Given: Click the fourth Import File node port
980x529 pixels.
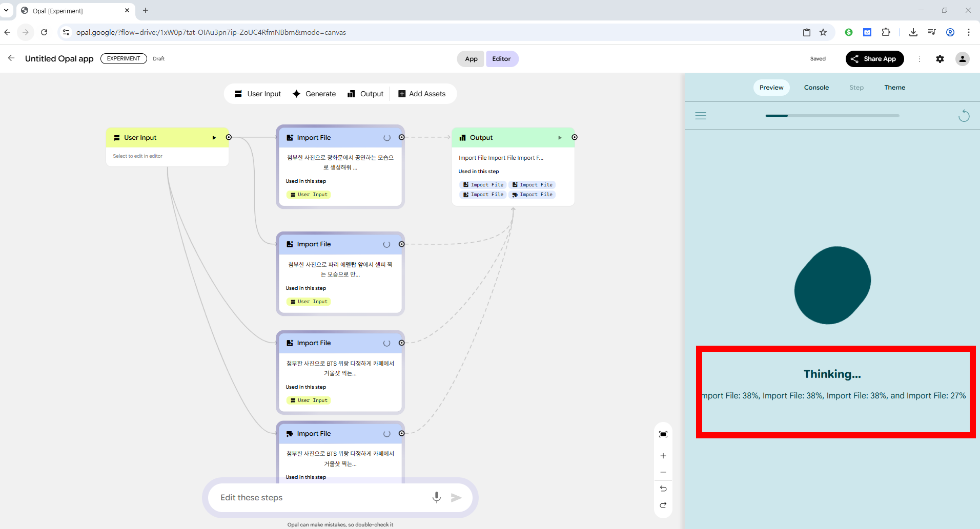Looking at the screenshot, I should 402,434.
